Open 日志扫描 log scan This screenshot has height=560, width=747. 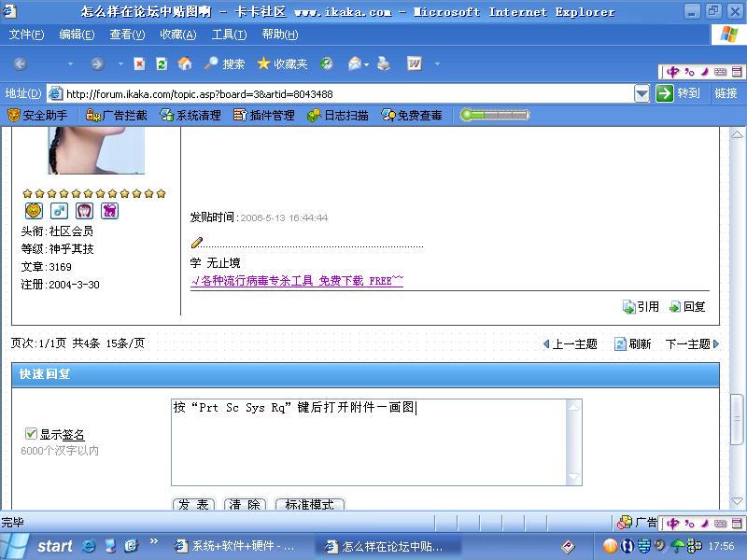338,115
